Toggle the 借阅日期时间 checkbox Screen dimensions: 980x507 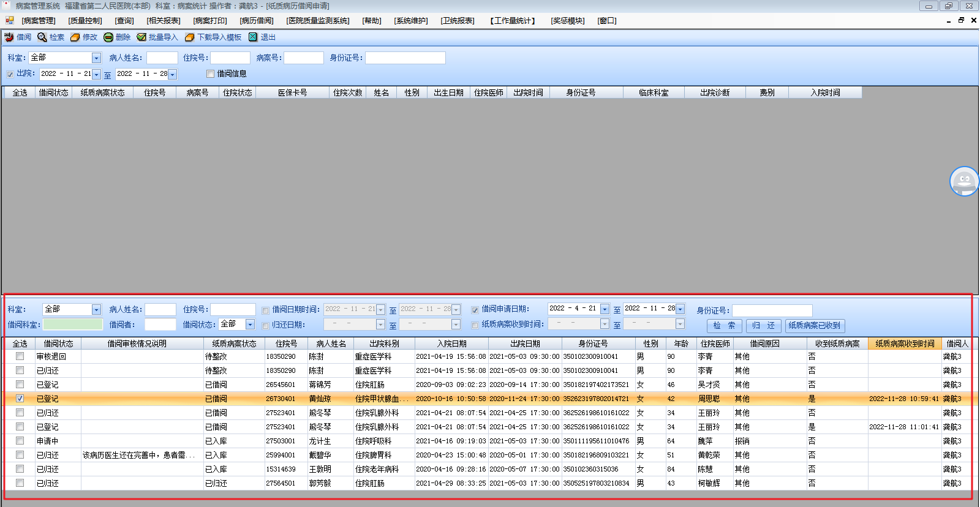coord(266,310)
